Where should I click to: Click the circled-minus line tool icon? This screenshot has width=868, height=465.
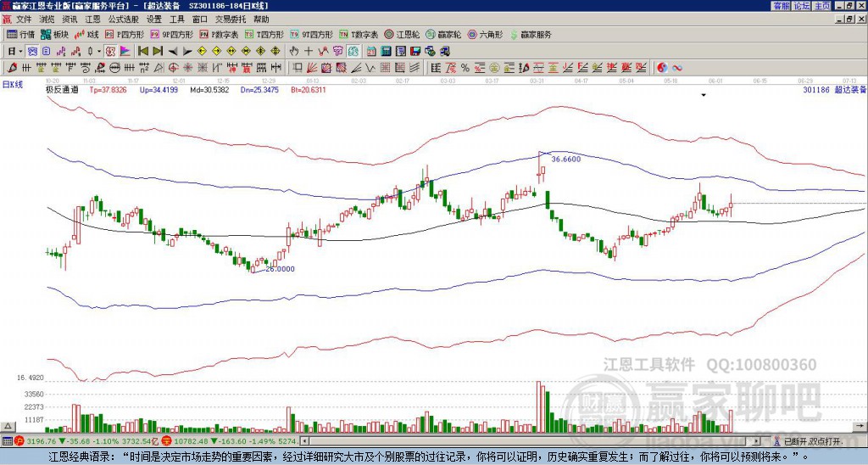114,68
